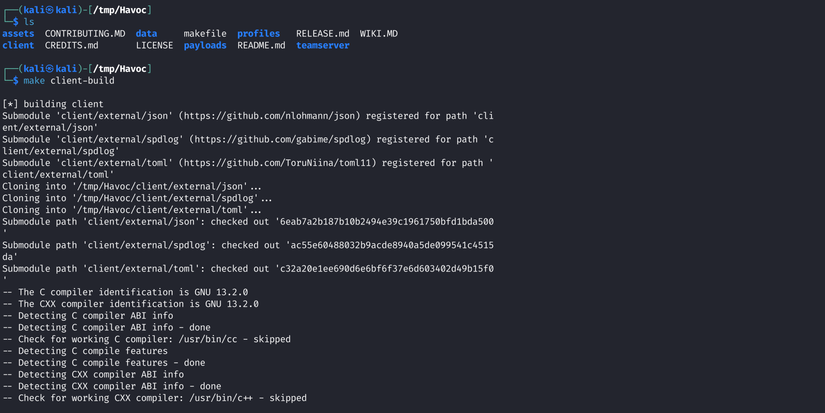825x413 pixels.
Task: Click the CONTRIBUTING.MD file name
Action: (x=85, y=33)
